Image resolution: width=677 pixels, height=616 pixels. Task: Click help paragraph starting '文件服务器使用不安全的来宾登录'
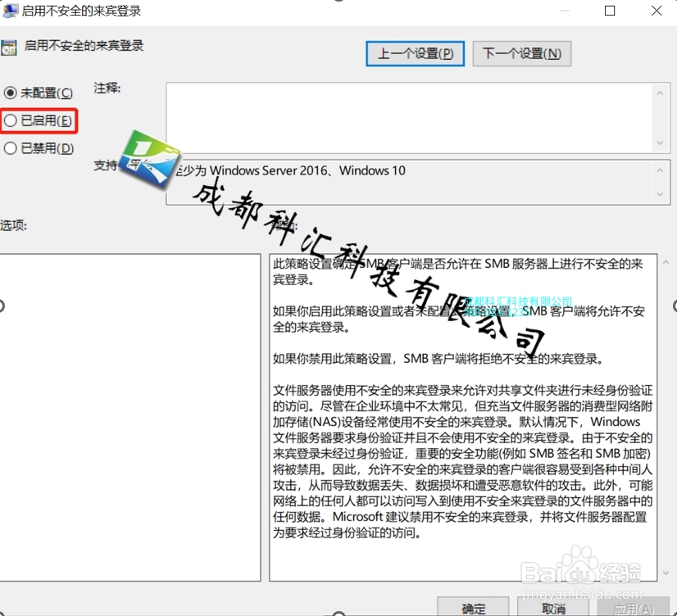(x=462, y=461)
